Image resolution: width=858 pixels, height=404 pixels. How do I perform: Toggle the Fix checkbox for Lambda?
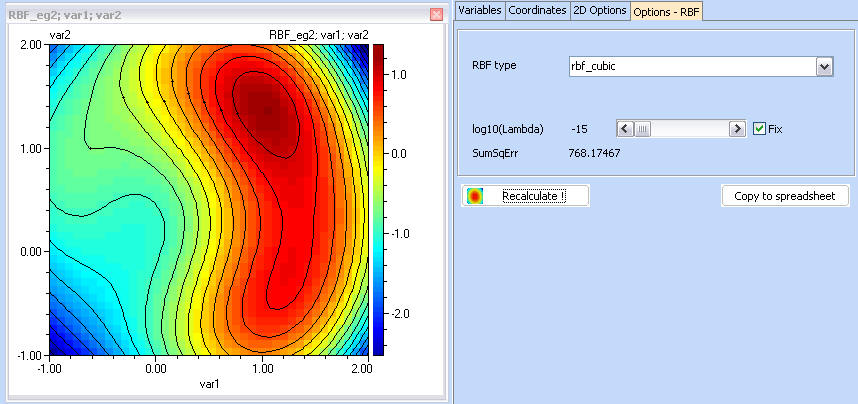tap(759, 129)
